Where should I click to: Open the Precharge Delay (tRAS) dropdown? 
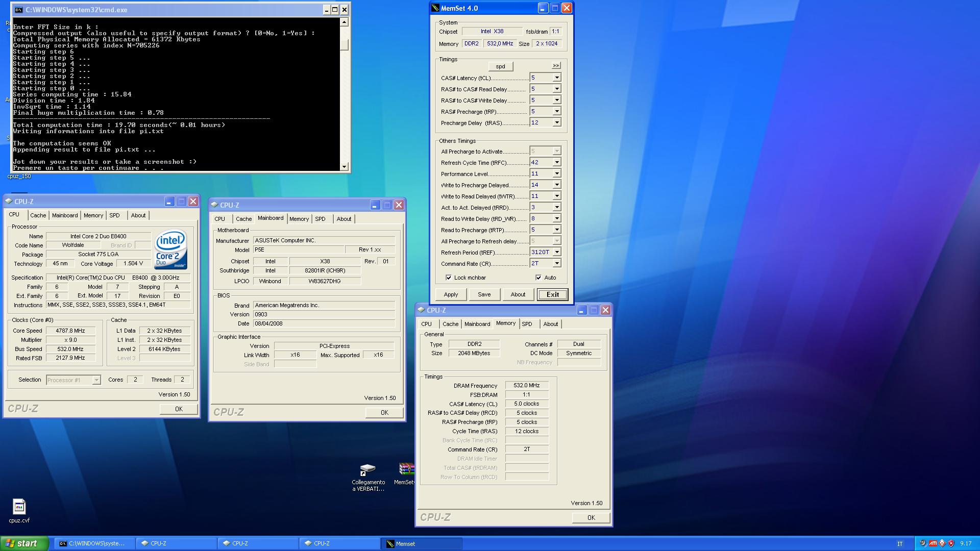tap(557, 122)
